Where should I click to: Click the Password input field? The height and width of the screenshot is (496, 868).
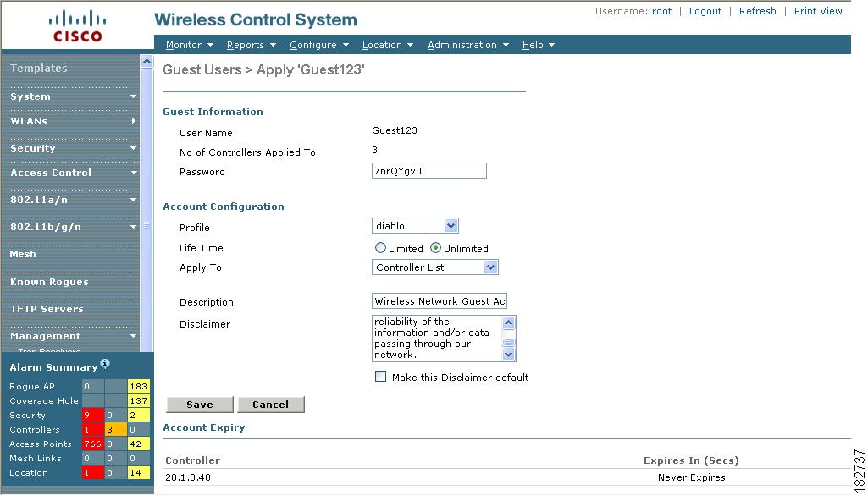pyautogui.click(x=428, y=170)
